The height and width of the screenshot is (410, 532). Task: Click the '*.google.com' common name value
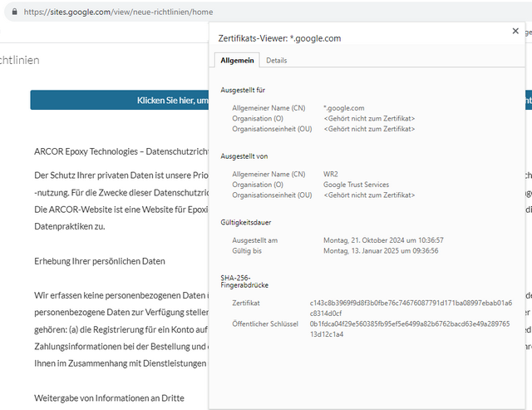pos(343,108)
